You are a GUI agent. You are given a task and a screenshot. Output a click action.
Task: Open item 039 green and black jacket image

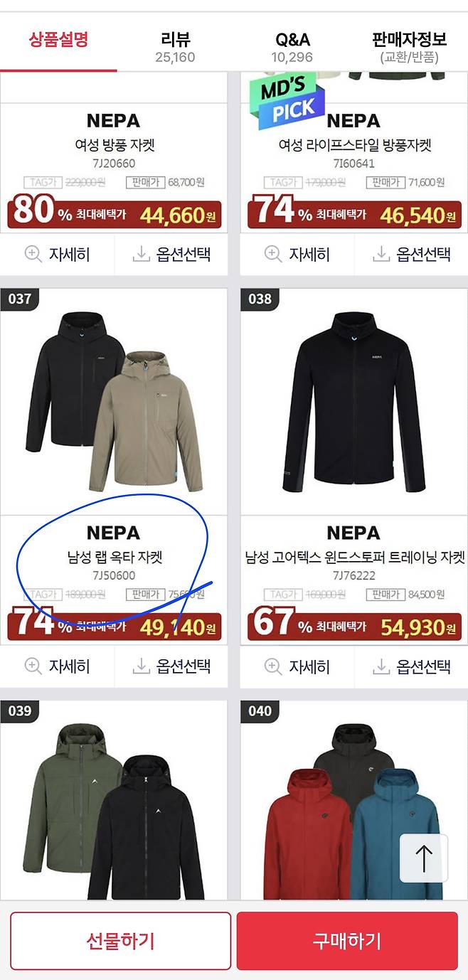point(114,801)
